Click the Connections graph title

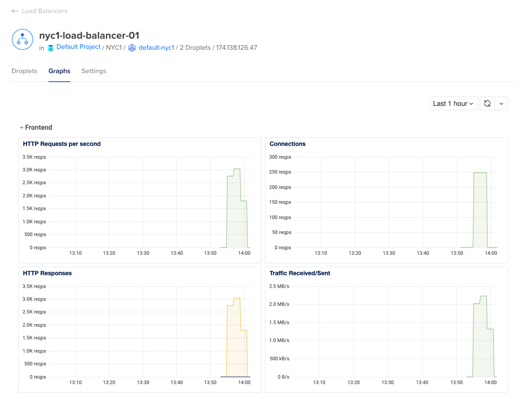[287, 144]
